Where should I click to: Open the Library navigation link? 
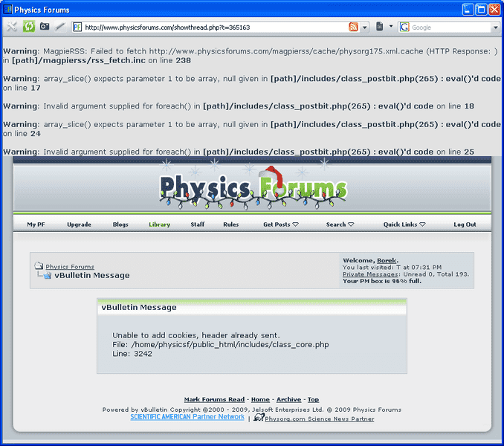coord(159,224)
